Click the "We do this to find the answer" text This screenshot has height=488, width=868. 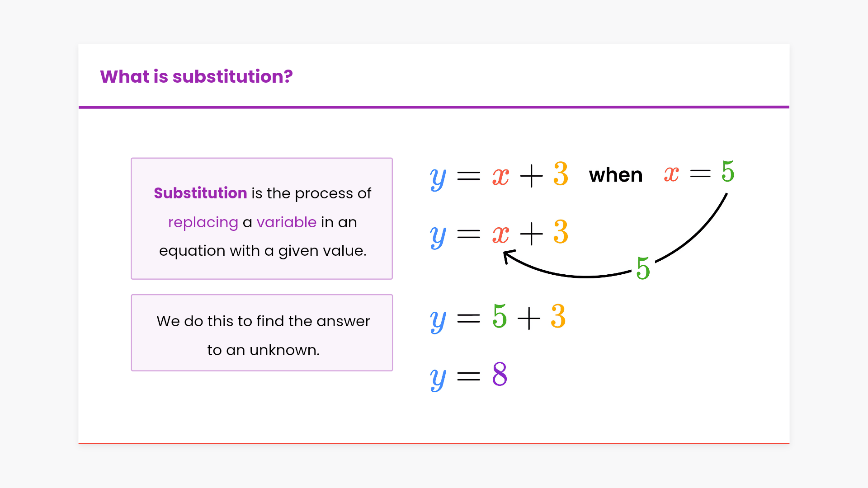(263, 321)
